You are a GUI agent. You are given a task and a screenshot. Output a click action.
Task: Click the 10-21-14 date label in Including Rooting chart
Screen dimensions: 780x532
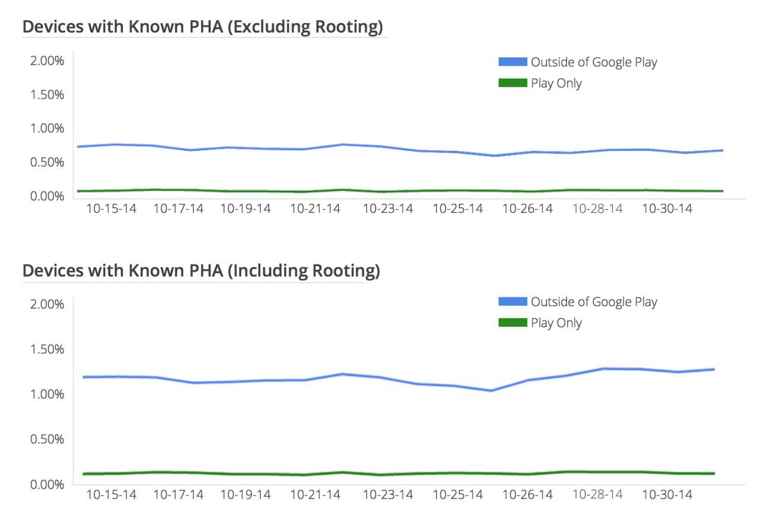(x=315, y=494)
